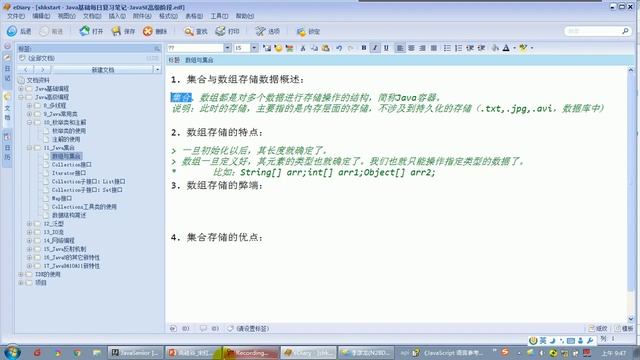Viewport: 640px width, 360px height.
Task: Open the 新建文档 dropdown arrow
Action: 158,70
